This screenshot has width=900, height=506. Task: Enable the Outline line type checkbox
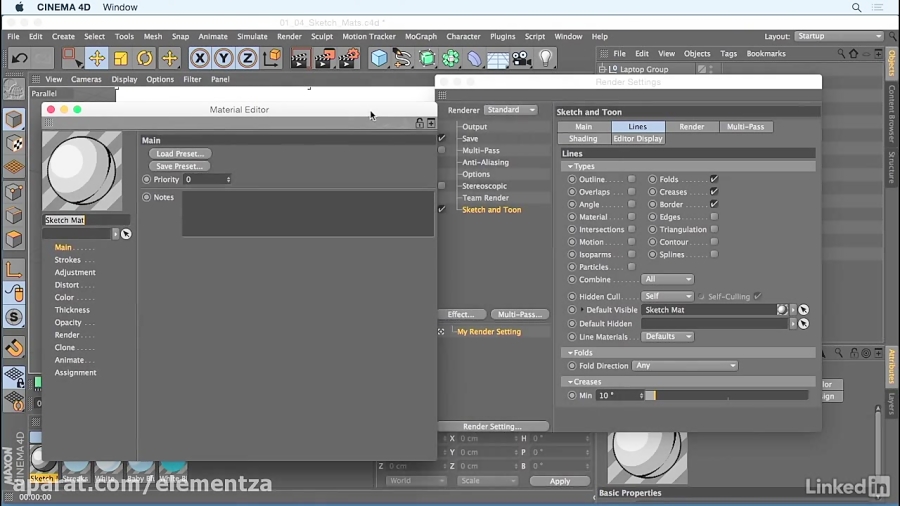point(631,180)
